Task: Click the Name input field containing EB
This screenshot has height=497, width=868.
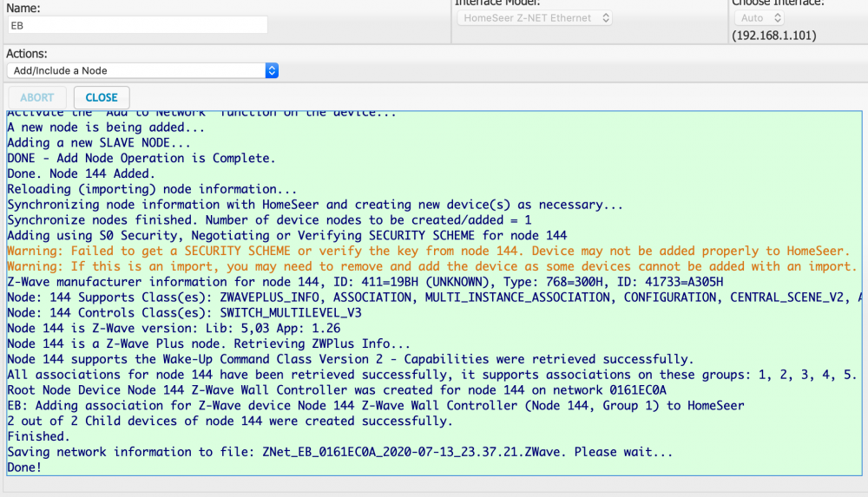Action: click(x=137, y=25)
